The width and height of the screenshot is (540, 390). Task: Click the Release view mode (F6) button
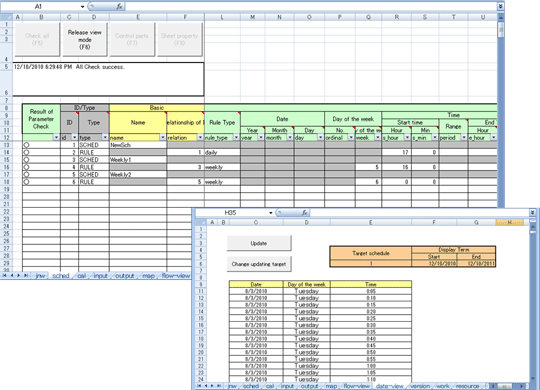tap(85, 40)
